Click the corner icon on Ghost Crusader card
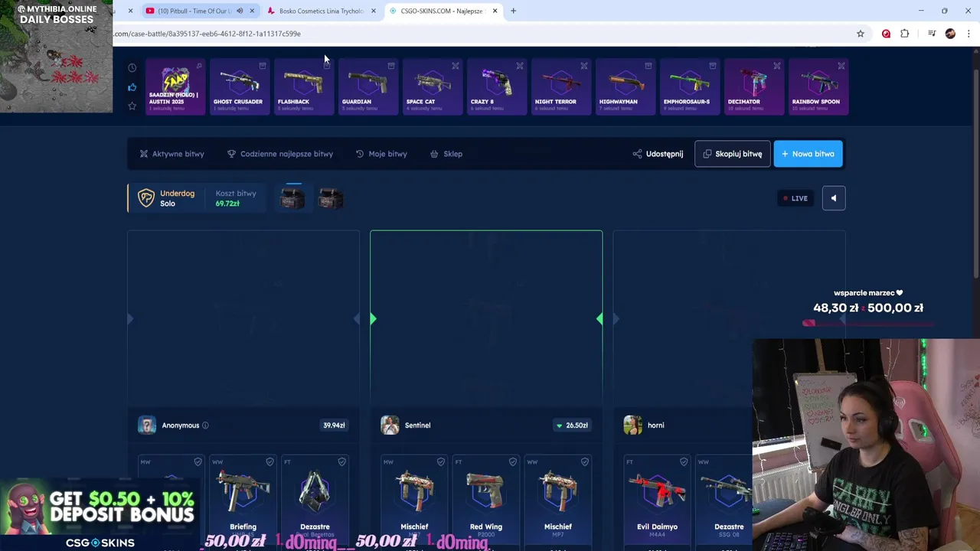The height and width of the screenshot is (551, 980). (263, 66)
